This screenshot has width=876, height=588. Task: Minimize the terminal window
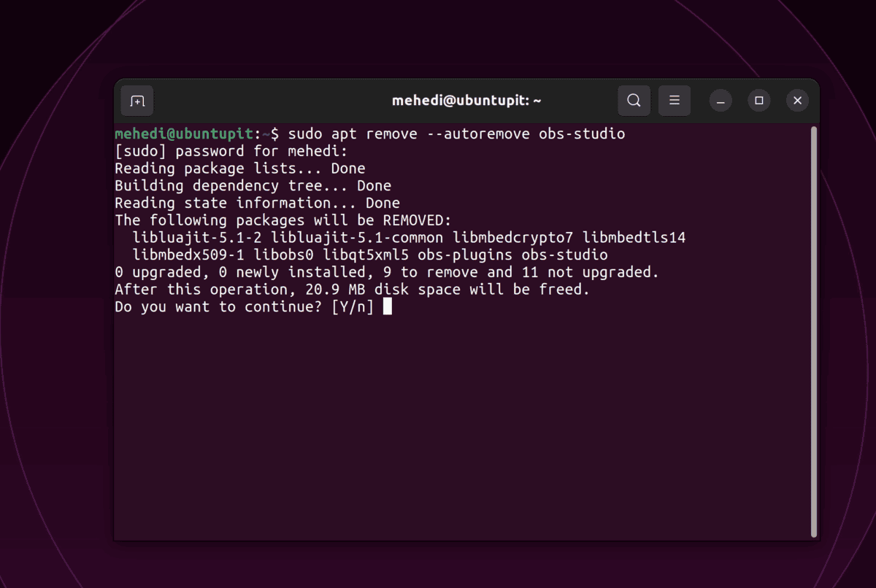[x=721, y=101]
